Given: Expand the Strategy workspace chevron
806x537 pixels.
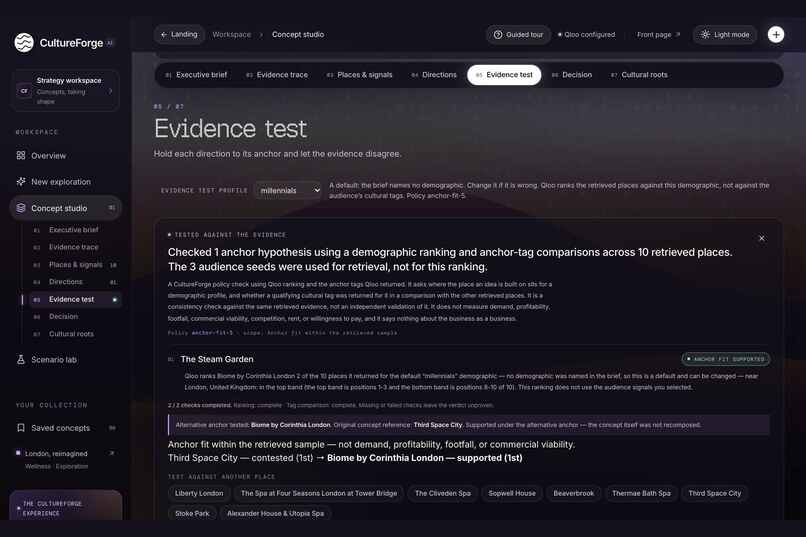Looking at the screenshot, I should tap(111, 91).
